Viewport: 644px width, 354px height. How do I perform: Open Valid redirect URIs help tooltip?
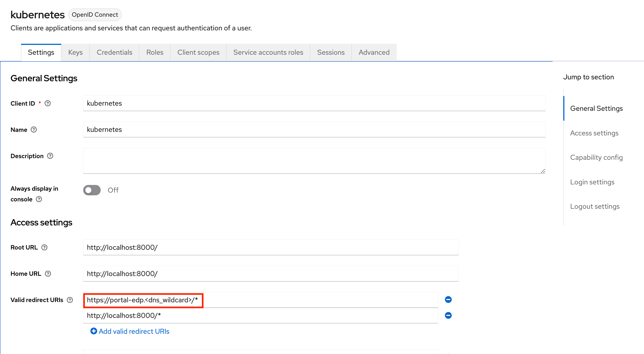pyautogui.click(x=70, y=300)
